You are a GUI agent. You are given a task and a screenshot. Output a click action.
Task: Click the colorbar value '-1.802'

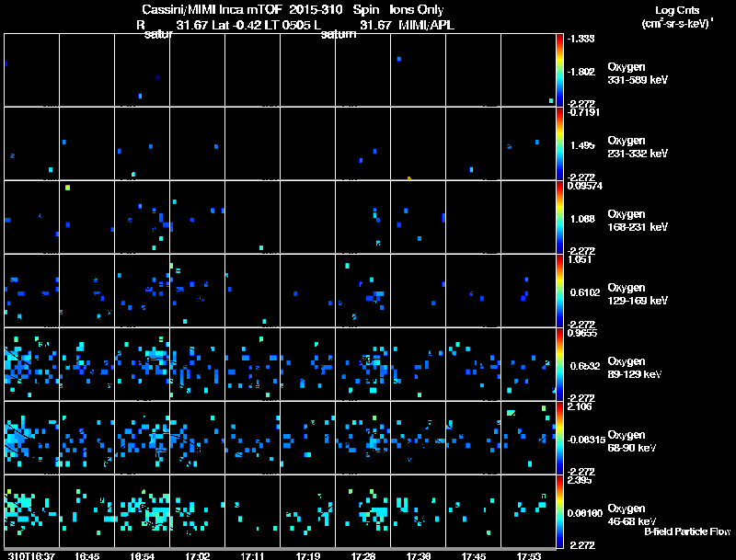[x=581, y=72]
